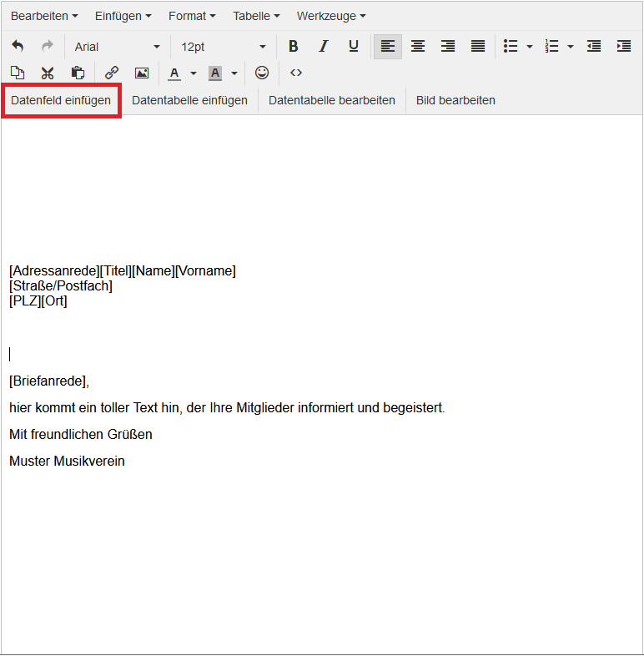
Task: Insert a numbered list
Action: pos(551,46)
